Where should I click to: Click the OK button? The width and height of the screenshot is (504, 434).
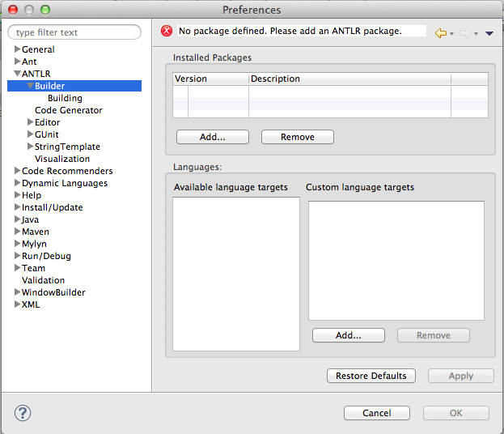(456, 413)
